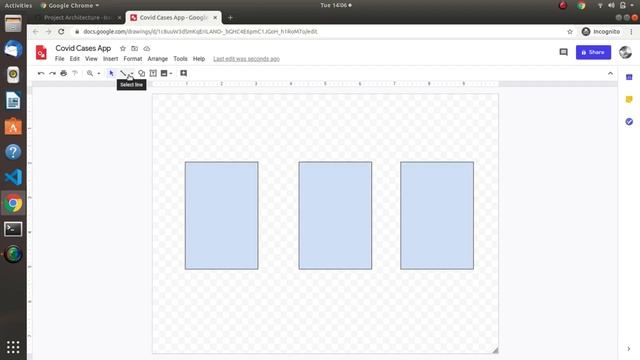This screenshot has height=360, width=640.
Task: Select the middle blue rectangle
Action: [335, 216]
